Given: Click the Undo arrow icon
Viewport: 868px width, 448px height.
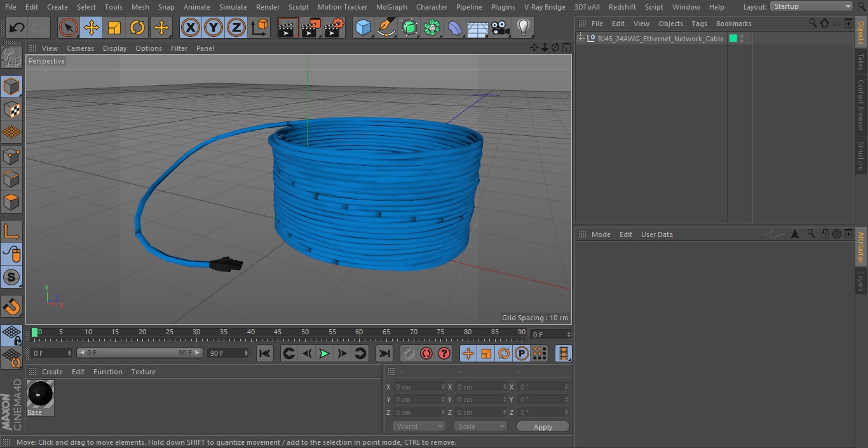Looking at the screenshot, I should pos(17,27).
